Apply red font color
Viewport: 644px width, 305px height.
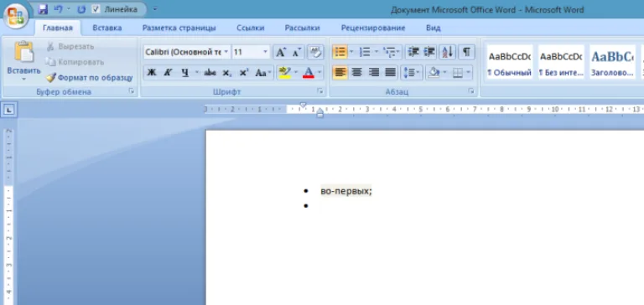309,73
